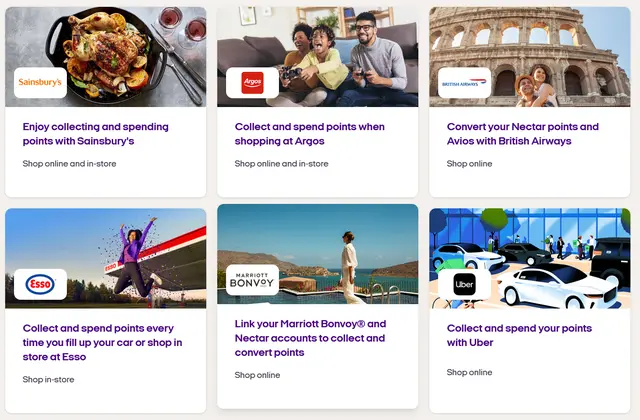Open the British Airways Colosseum image

[530, 57]
